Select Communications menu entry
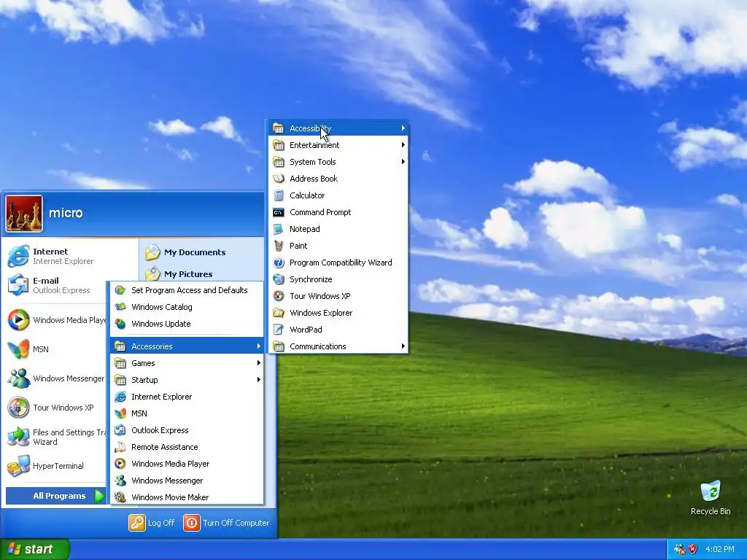The image size is (747, 560). click(x=338, y=346)
